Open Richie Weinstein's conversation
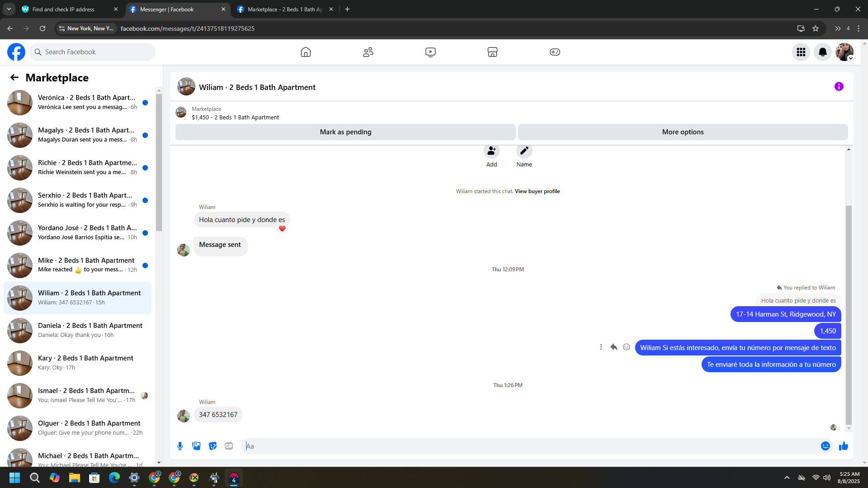 (78, 168)
